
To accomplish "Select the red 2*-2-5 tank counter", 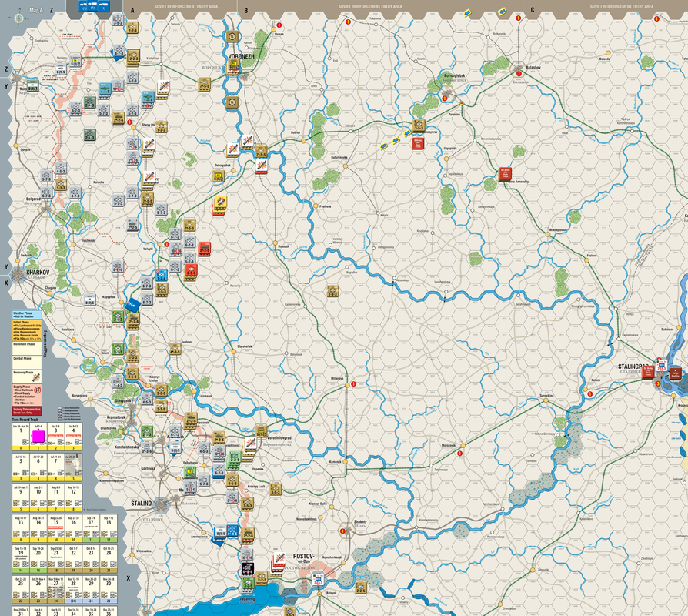I will 205,249.
